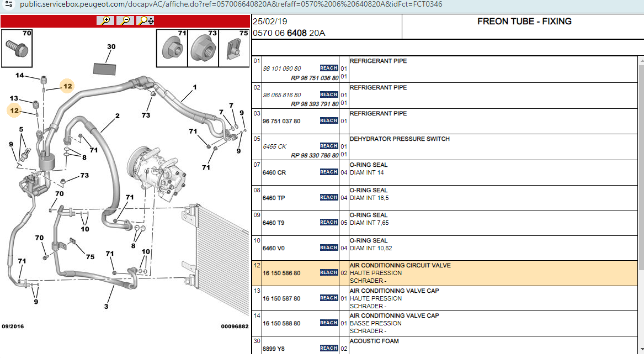The height and width of the screenshot is (358, 644).
Task: Click the parts list scrollbar thumb
Action: (x=642, y=167)
